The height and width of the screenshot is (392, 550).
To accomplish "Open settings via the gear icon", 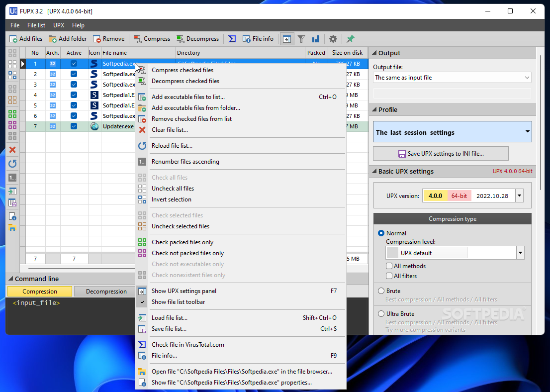I will coord(333,39).
